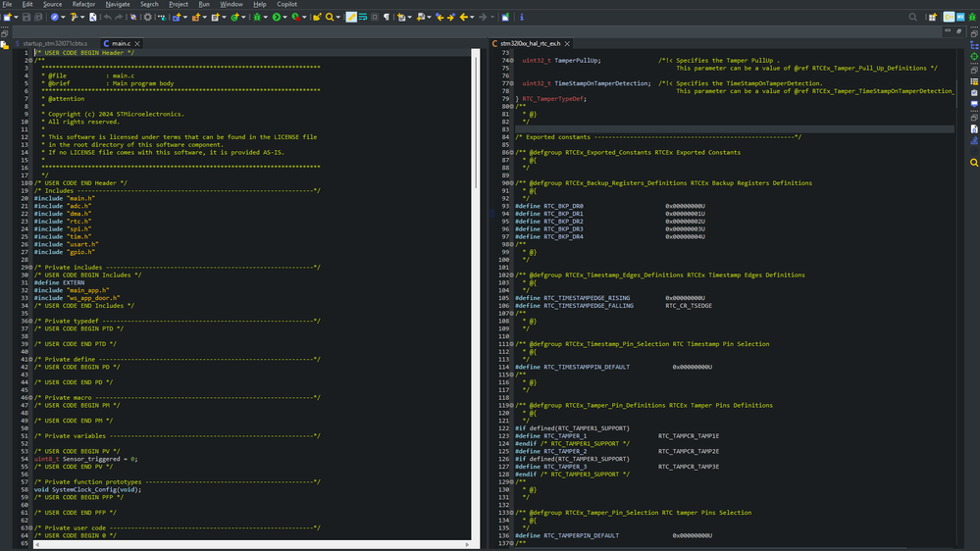Toggle Show Whitespace Characters pilcrow button
Screen dimensions: 980x551
pos(386,17)
